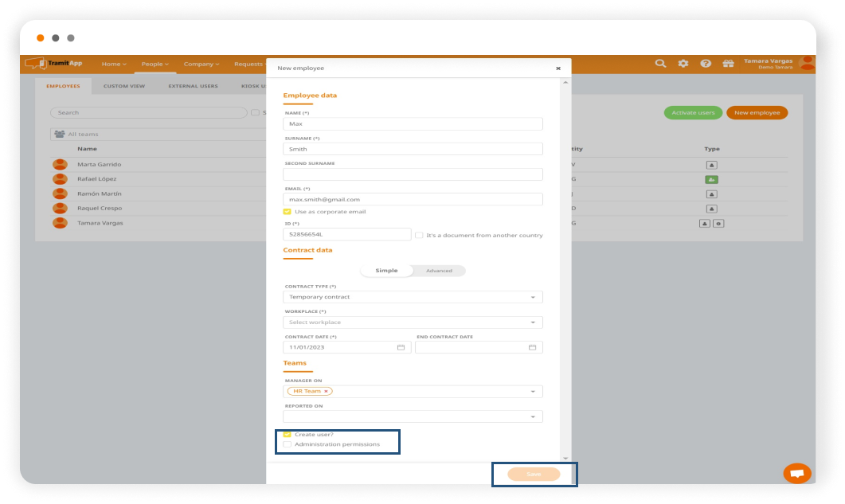Click the search magnifier icon in header
The width and height of the screenshot is (845, 504).
point(660,64)
